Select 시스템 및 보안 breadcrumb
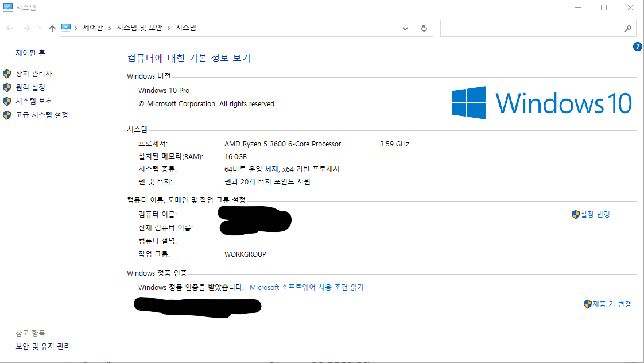This screenshot has height=363, width=644. click(139, 28)
